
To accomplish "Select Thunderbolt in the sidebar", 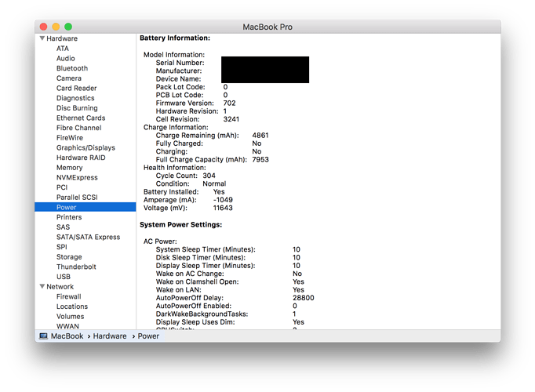I will 76,267.
